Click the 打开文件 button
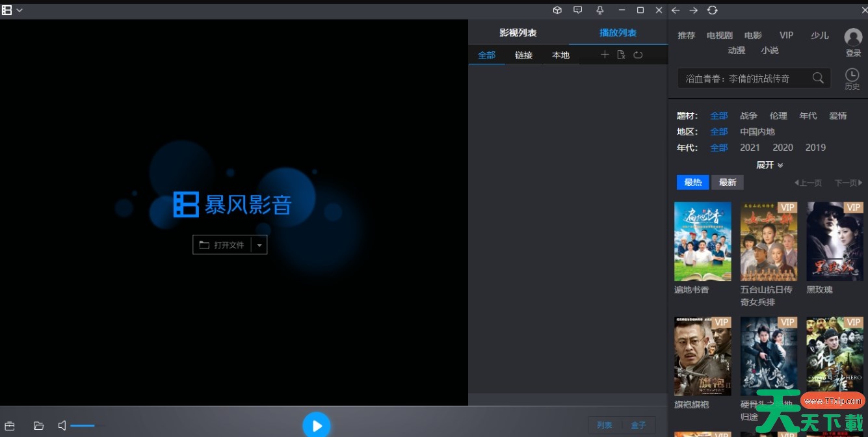868x437 pixels. pos(222,245)
